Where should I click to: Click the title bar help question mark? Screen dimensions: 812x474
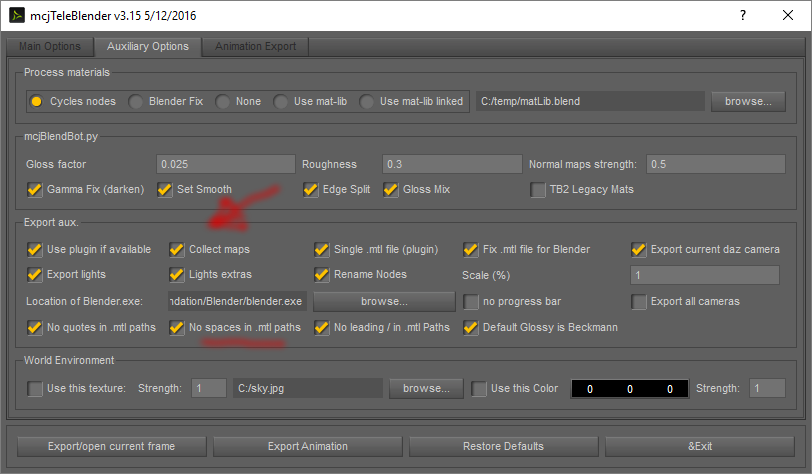pyautogui.click(x=742, y=16)
